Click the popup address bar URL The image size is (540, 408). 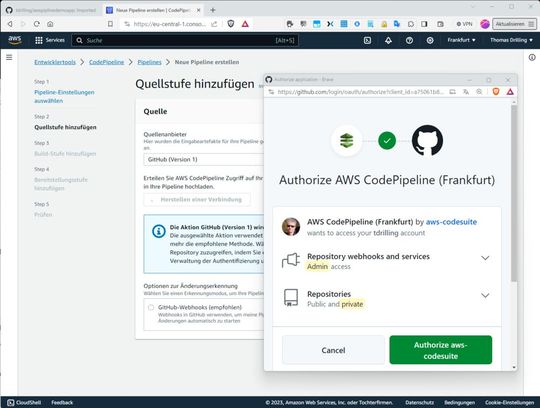click(x=361, y=92)
